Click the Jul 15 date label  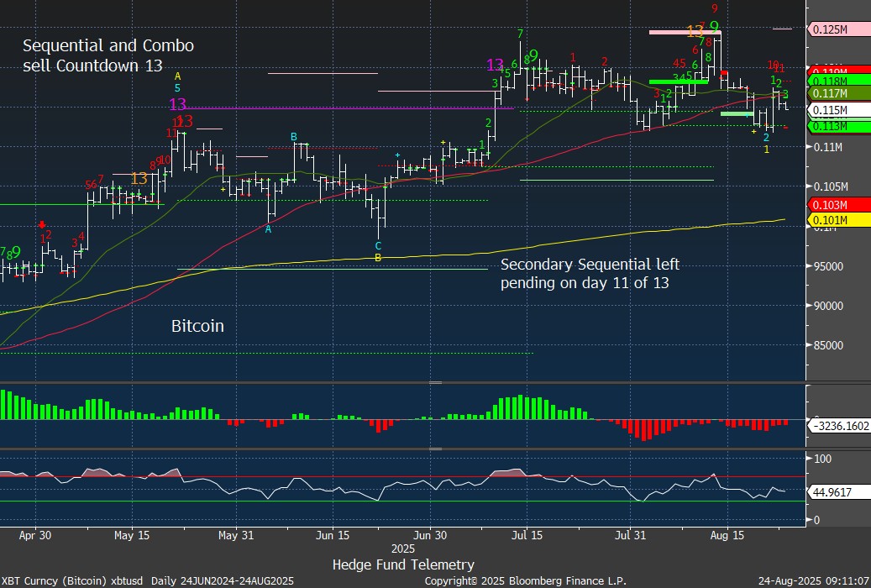tap(527, 535)
